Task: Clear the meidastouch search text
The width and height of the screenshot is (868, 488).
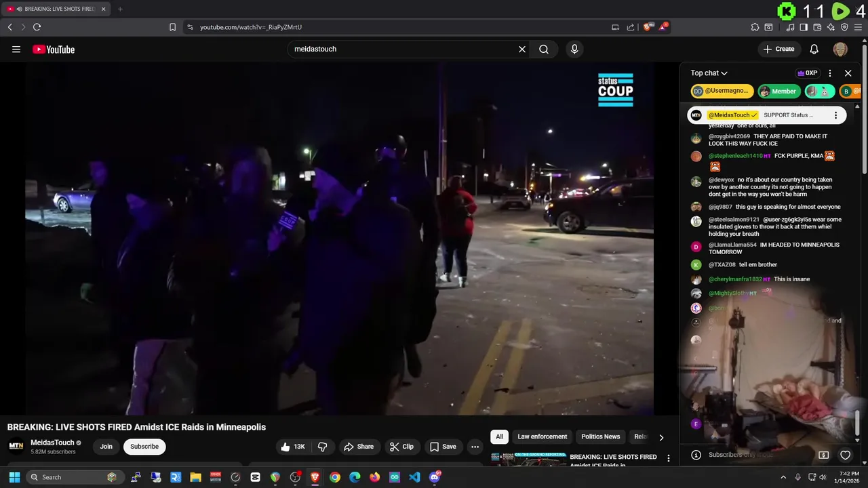Action: click(x=522, y=49)
